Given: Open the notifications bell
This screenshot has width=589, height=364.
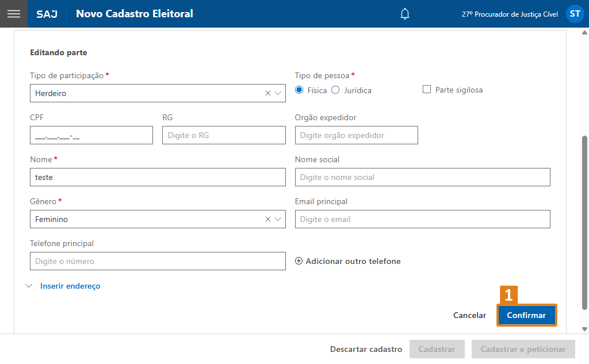Looking at the screenshot, I should [x=405, y=14].
